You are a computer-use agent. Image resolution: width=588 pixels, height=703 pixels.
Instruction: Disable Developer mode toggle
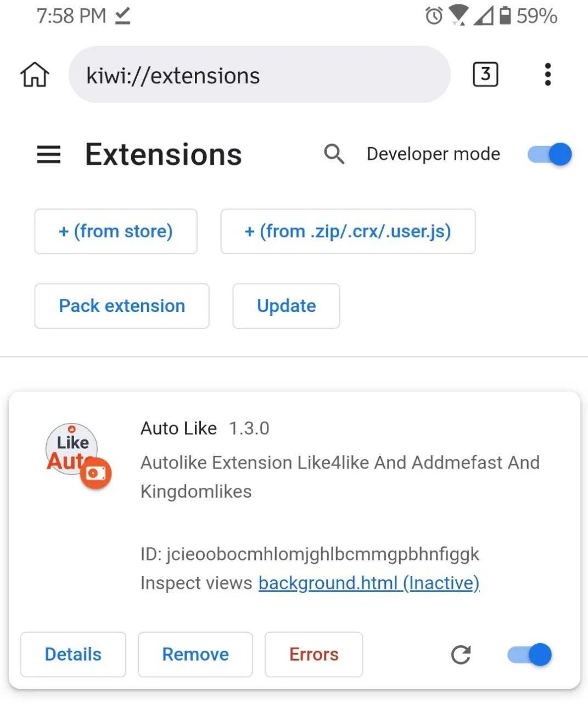550,154
